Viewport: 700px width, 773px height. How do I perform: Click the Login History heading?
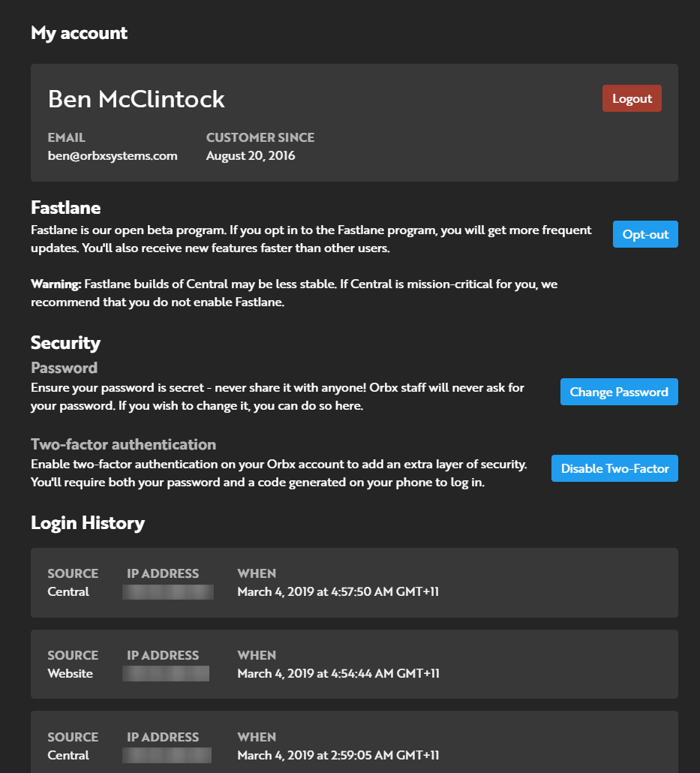88,523
